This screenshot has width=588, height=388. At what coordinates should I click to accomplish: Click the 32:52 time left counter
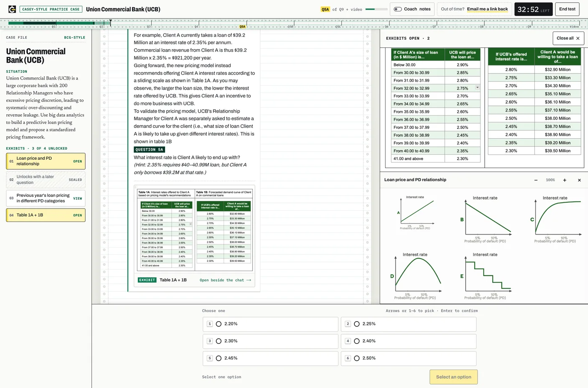(533, 9)
